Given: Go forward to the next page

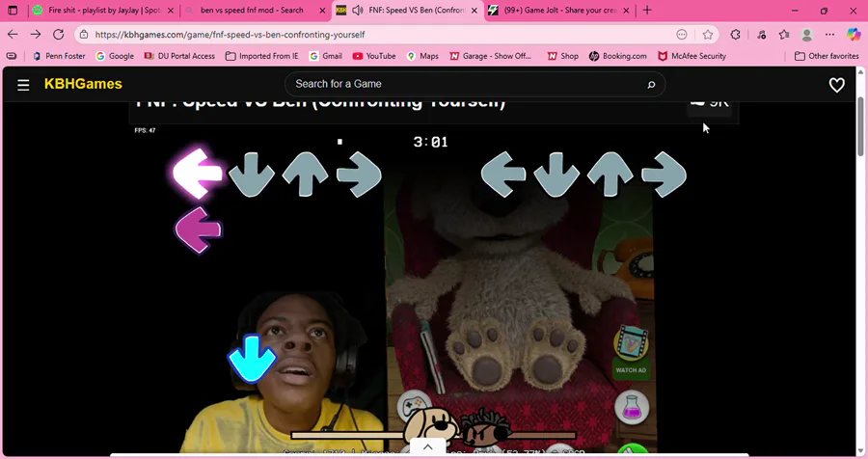Looking at the screenshot, I should pyautogui.click(x=36, y=35).
